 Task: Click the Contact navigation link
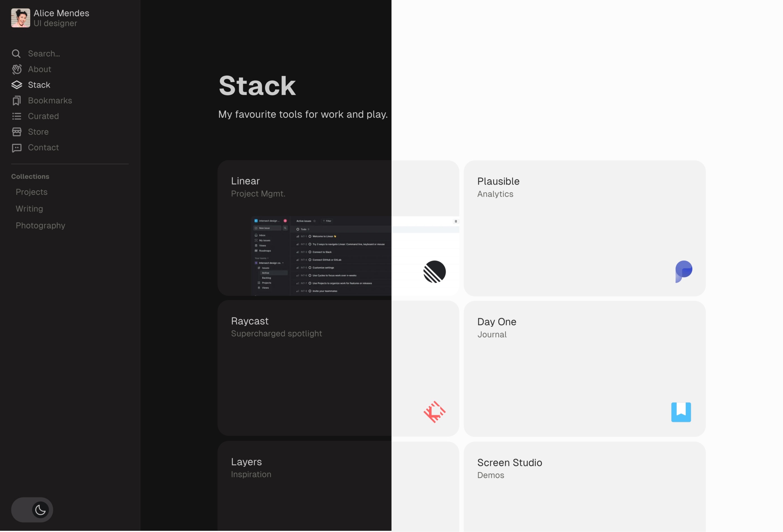pyautogui.click(x=43, y=147)
